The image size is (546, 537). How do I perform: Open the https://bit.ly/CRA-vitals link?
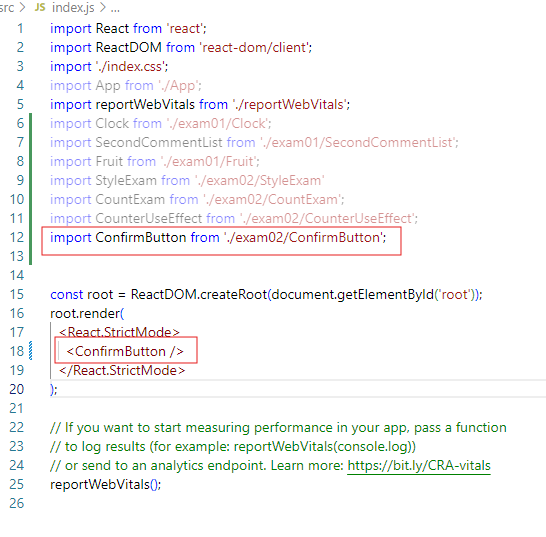419,466
